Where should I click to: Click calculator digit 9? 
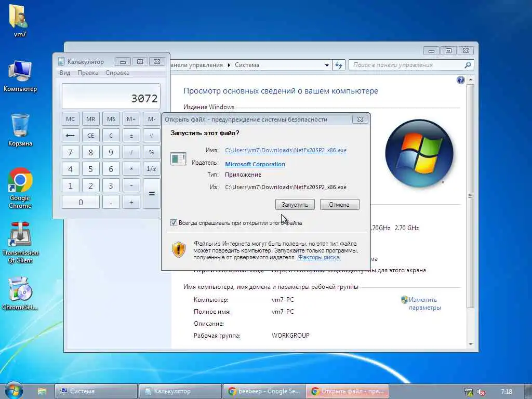(111, 152)
